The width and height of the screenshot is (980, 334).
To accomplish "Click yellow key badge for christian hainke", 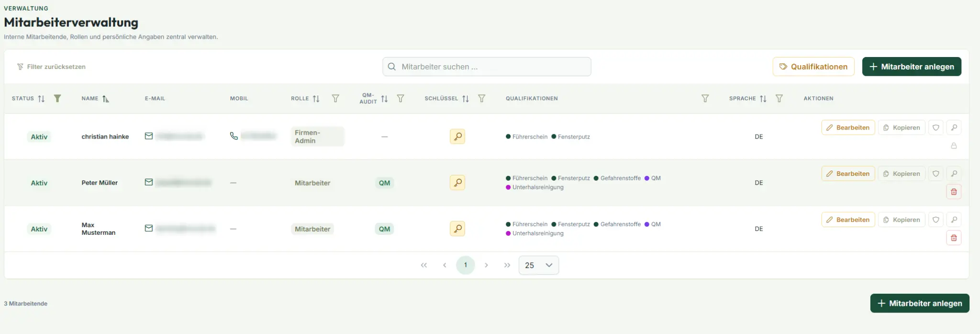I will [457, 137].
